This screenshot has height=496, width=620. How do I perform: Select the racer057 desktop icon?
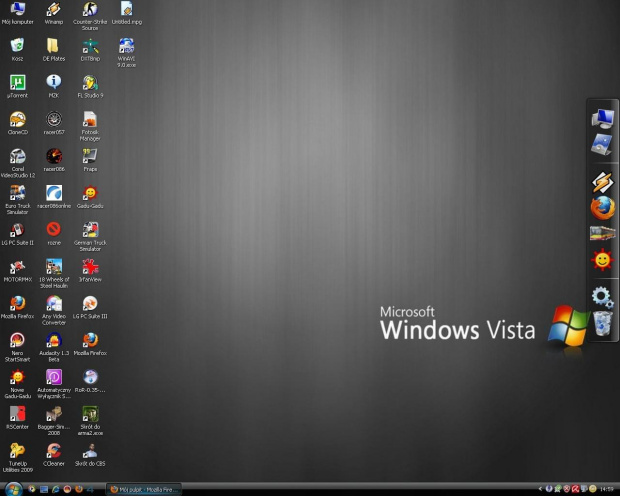tap(54, 123)
